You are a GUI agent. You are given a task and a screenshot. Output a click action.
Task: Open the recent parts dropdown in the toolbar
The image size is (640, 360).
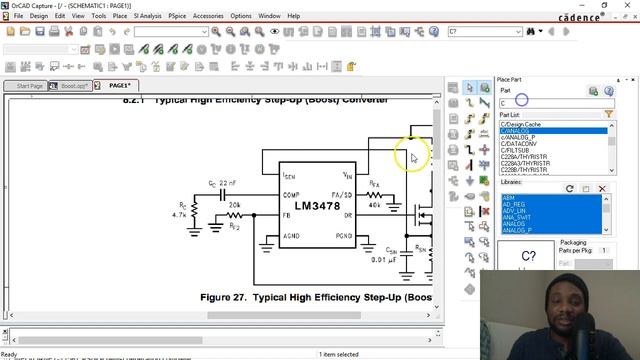pos(204,32)
